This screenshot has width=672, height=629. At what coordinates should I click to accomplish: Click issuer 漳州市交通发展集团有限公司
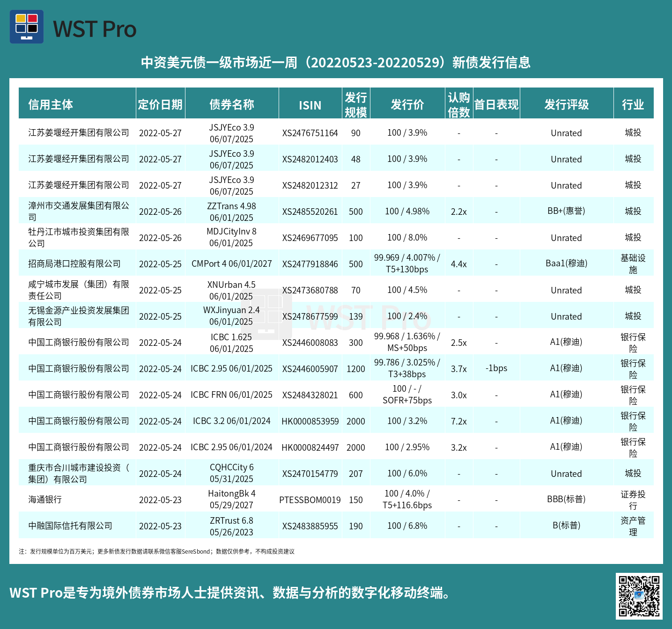(x=79, y=212)
